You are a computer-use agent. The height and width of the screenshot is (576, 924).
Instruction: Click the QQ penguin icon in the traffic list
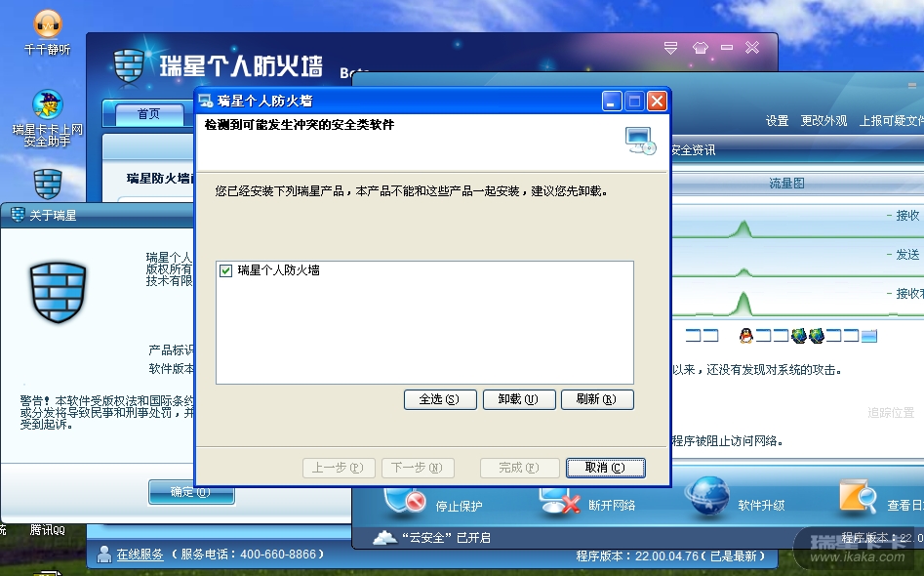click(x=746, y=336)
